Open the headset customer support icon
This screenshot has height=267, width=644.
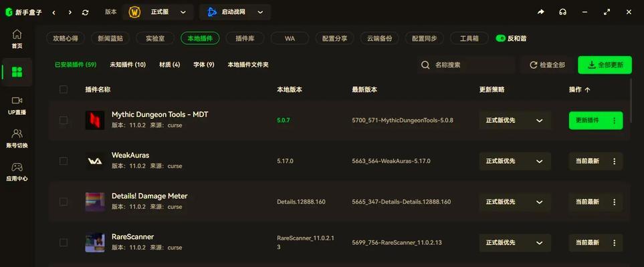pyautogui.click(x=562, y=12)
